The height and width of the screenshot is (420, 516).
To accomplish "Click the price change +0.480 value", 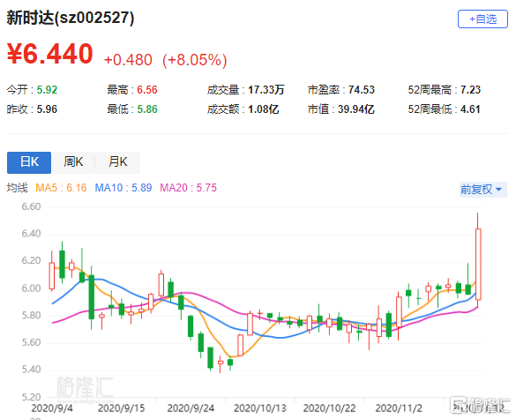I will coord(128,60).
